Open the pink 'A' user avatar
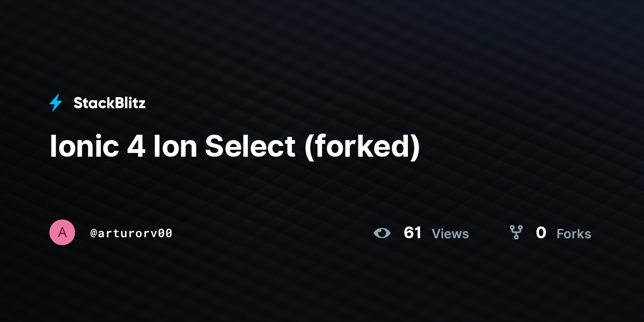Image resolution: width=644 pixels, height=322 pixels. pos(62,232)
